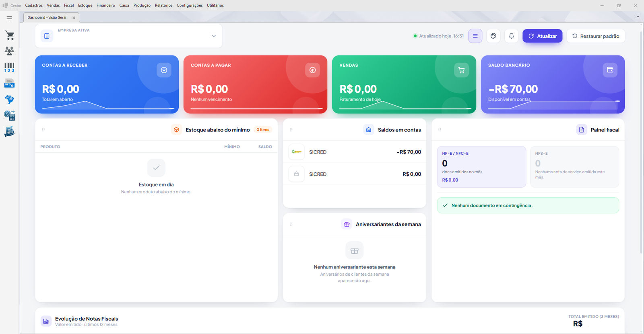644x334 pixels.
Task: Click the box icon beside Estoque abaixo do mínimo
Action: (176, 130)
